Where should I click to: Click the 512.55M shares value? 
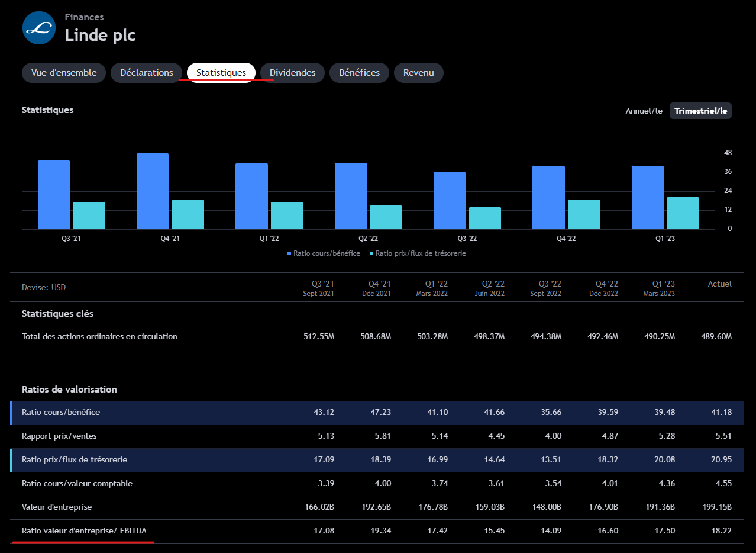[x=319, y=337]
